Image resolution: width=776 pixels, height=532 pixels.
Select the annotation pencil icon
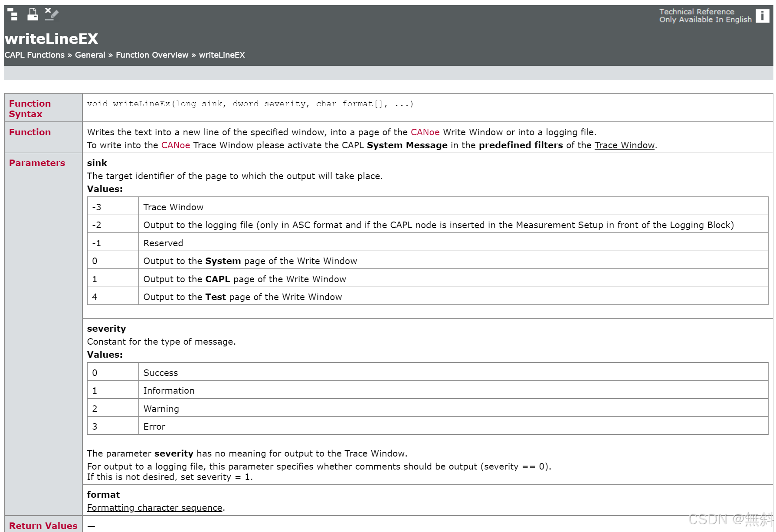pyautogui.click(x=51, y=14)
